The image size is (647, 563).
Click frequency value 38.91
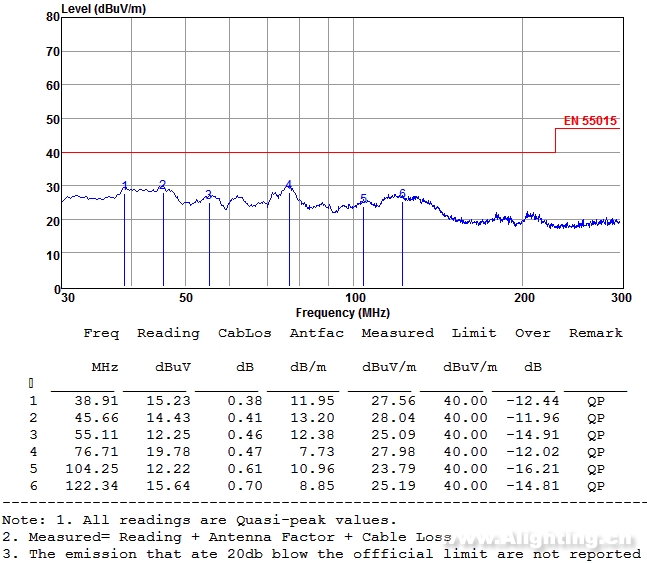coord(97,401)
